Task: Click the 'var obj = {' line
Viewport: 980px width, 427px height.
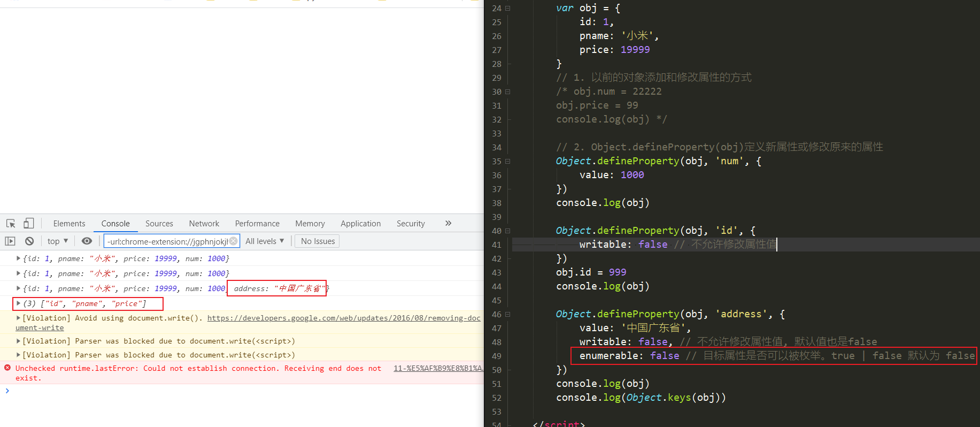Action: click(x=588, y=8)
